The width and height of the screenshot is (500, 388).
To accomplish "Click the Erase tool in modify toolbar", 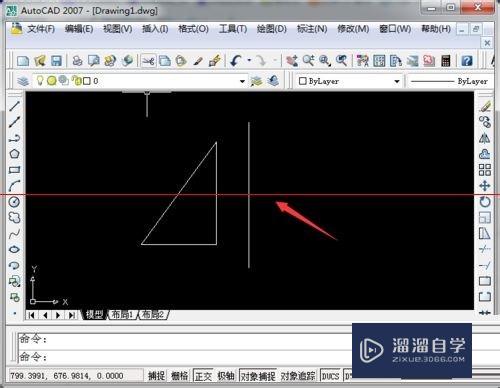I will (x=485, y=106).
